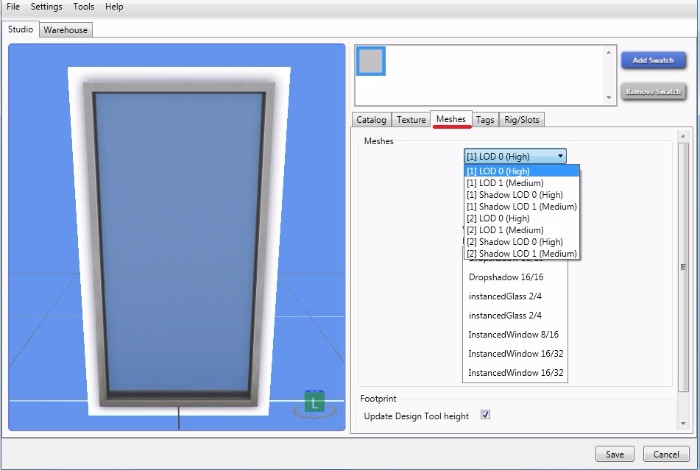Toggle Update Design Tool height checkbox
700x470 pixels.
pos(485,415)
